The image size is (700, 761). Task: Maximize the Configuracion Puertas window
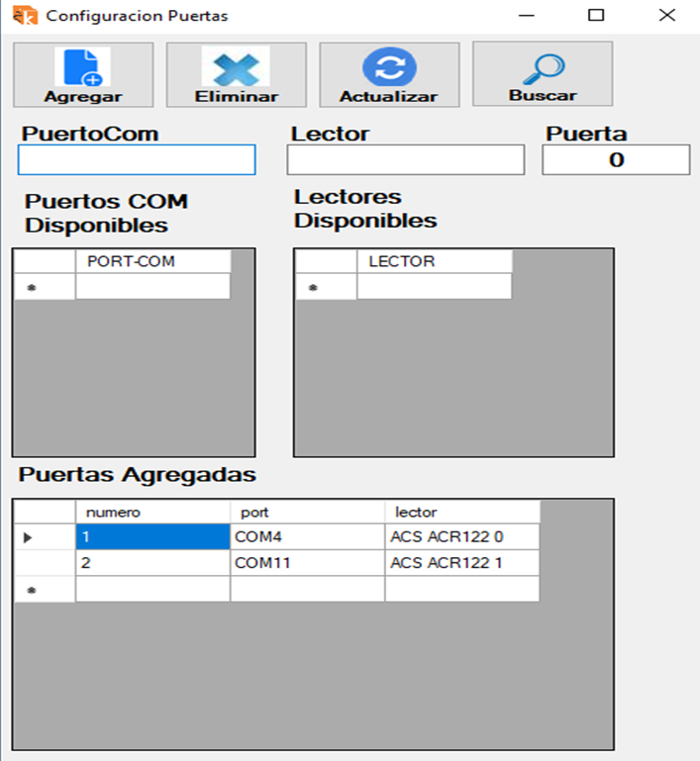[595, 16]
